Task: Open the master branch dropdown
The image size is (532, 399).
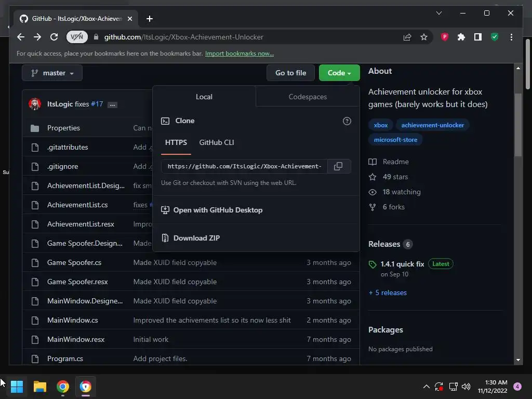Action: (x=52, y=73)
